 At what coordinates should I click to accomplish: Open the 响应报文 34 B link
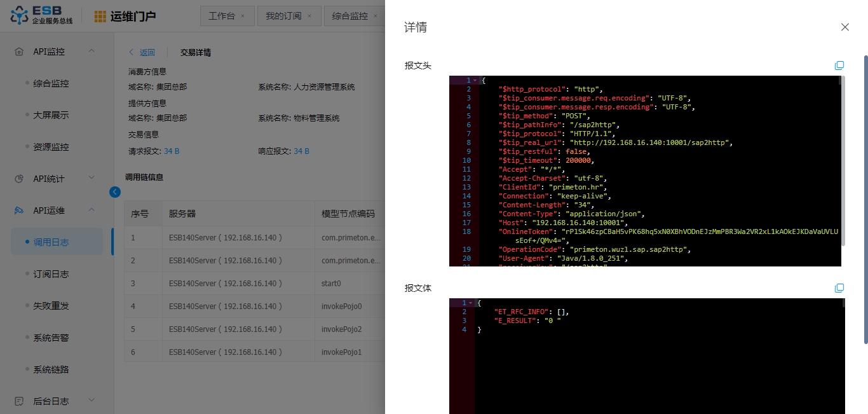pyautogui.click(x=301, y=151)
